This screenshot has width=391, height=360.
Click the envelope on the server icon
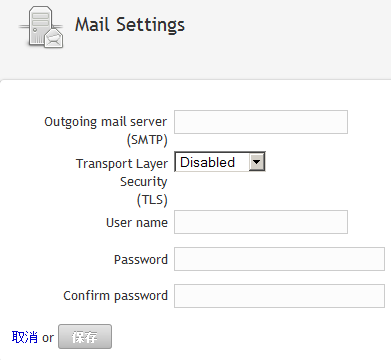click(53, 38)
